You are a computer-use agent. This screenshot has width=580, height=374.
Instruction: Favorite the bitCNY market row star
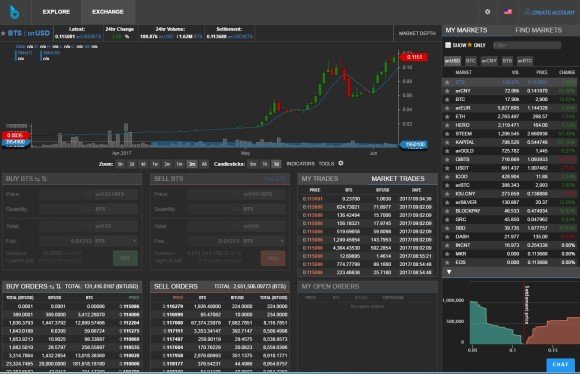447,91
